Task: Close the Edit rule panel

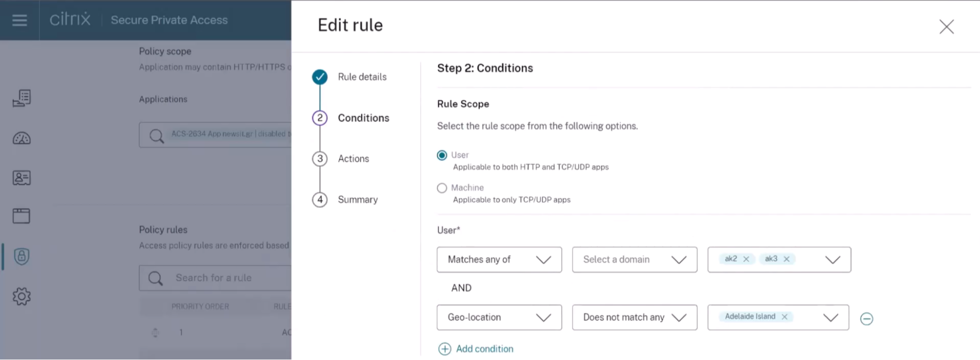Action: click(x=946, y=26)
